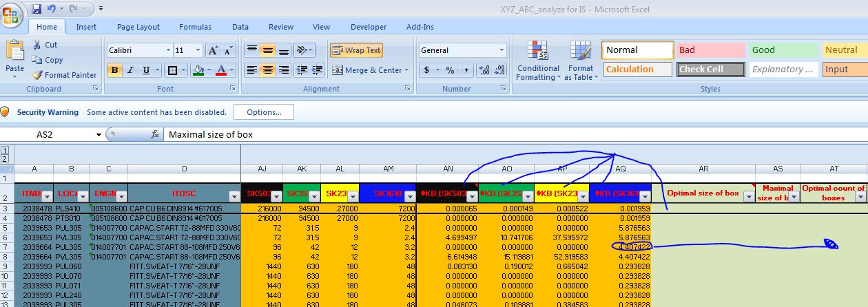Save workbook from Quick Access toolbar

37,9
